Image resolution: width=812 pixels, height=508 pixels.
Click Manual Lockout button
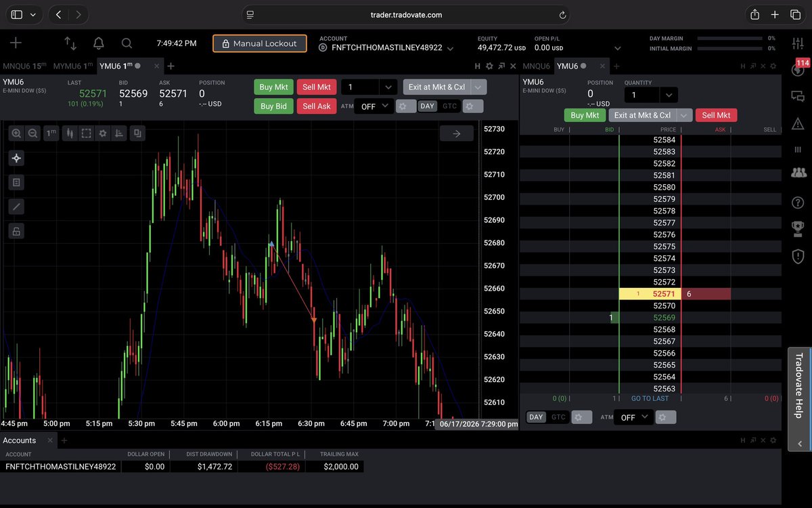(x=260, y=43)
